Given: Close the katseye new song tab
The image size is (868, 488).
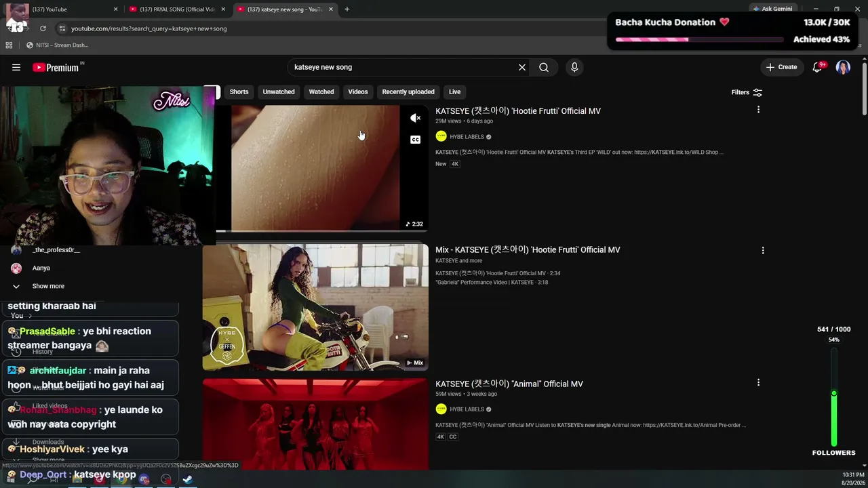Looking at the screenshot, I should click(330, 9).
